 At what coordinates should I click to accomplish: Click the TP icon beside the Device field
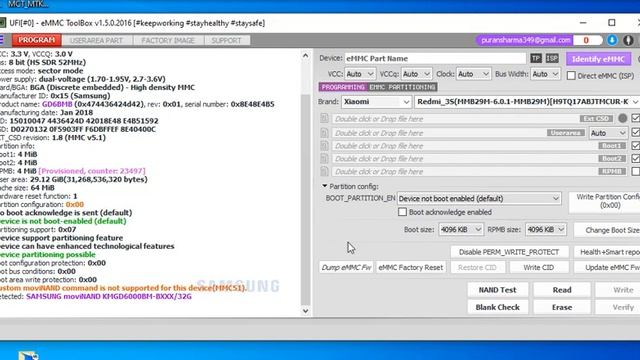(x=536, y=58)
